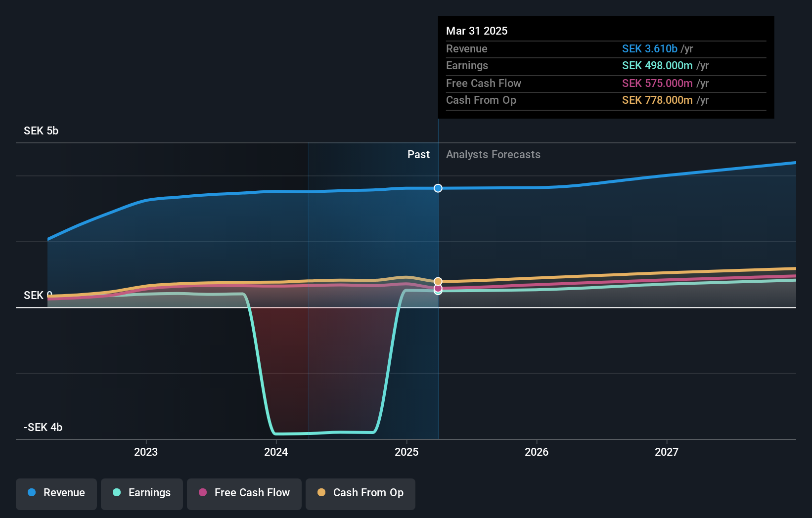
Task: Click the SEK 3.610b revenue value
Action: (649, 48)
